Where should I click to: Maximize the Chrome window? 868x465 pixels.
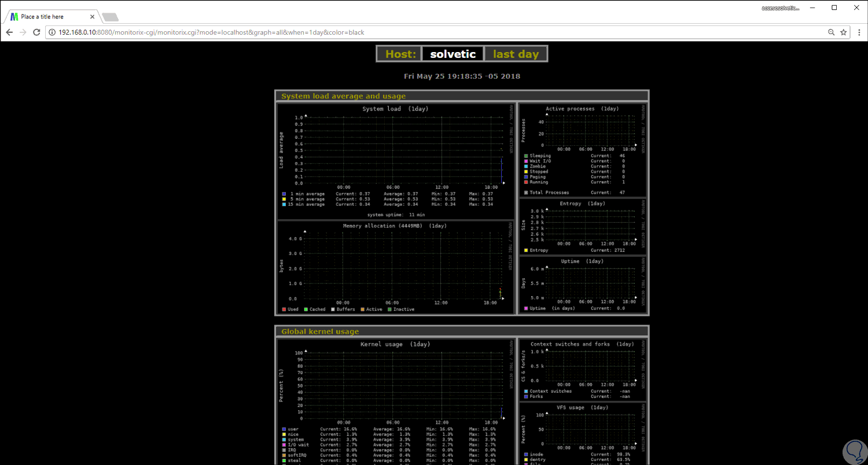pos(834,8)
